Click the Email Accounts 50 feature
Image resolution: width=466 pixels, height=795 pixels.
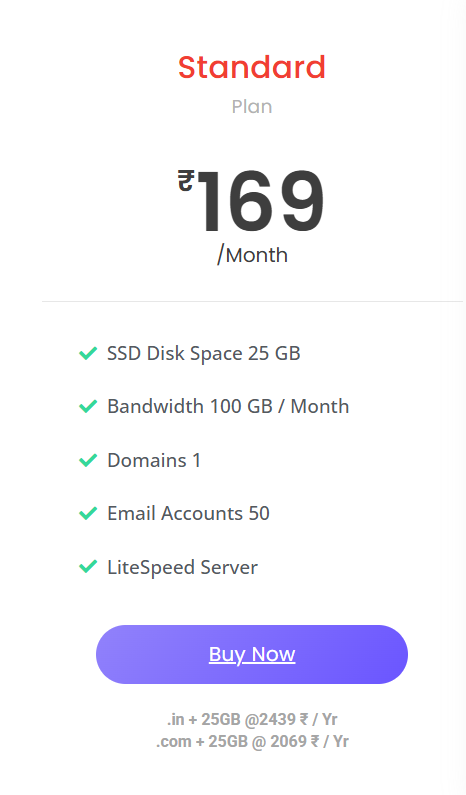point(188,514)
